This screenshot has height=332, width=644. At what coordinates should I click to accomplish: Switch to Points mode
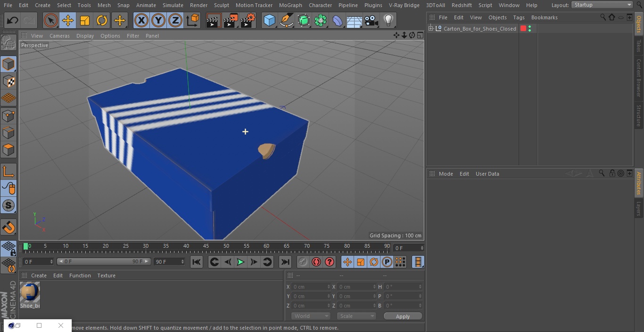8,116
